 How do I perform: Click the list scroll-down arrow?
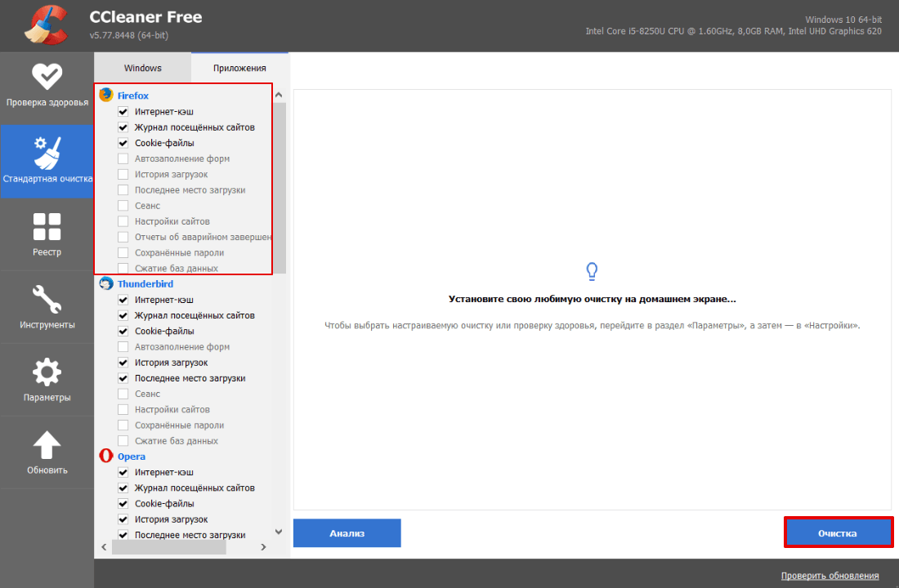click(279, 532)
